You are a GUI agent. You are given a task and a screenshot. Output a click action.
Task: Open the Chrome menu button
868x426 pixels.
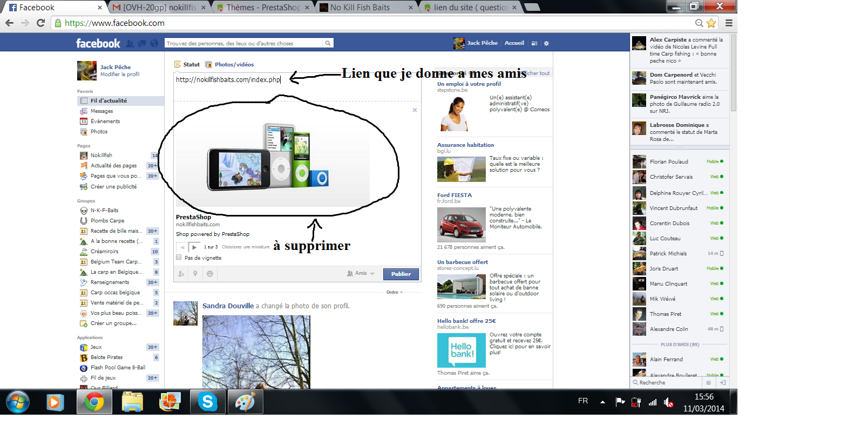click(x=729, y=23)
